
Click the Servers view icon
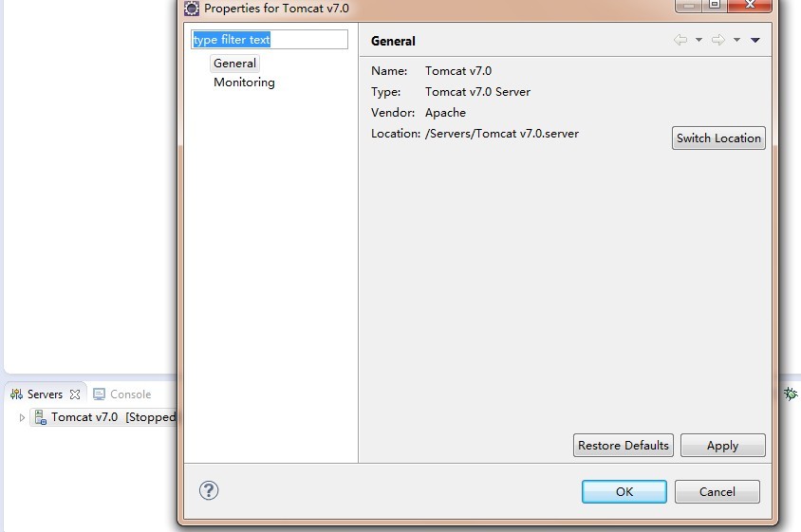pyautogui.click(x=16, y=394)
